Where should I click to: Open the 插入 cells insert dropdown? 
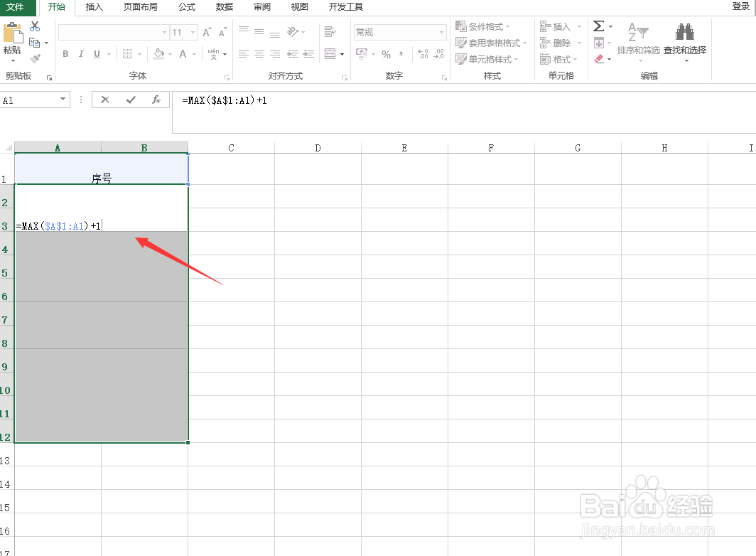point(560,26)
